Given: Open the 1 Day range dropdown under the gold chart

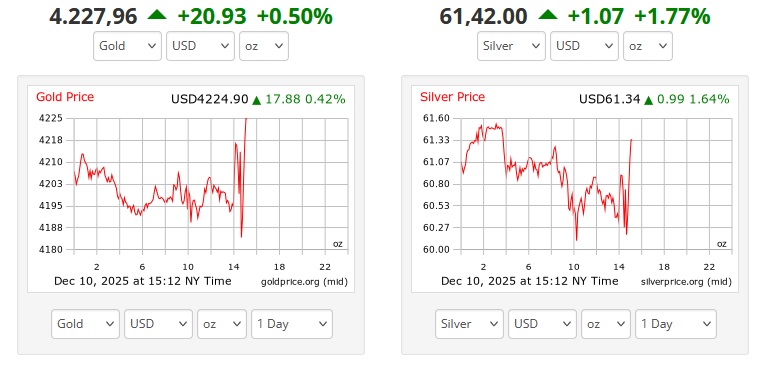Looking at the screenshot, I should point(292,324).
